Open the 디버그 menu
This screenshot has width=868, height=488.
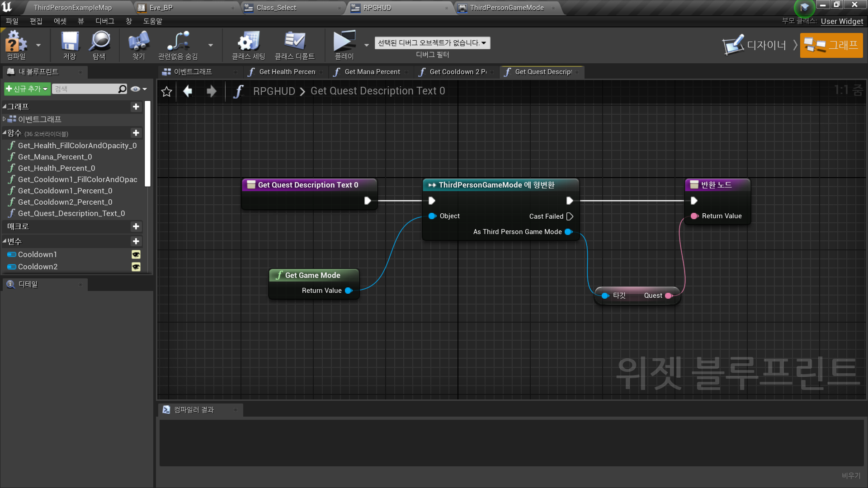coord(105,21)
